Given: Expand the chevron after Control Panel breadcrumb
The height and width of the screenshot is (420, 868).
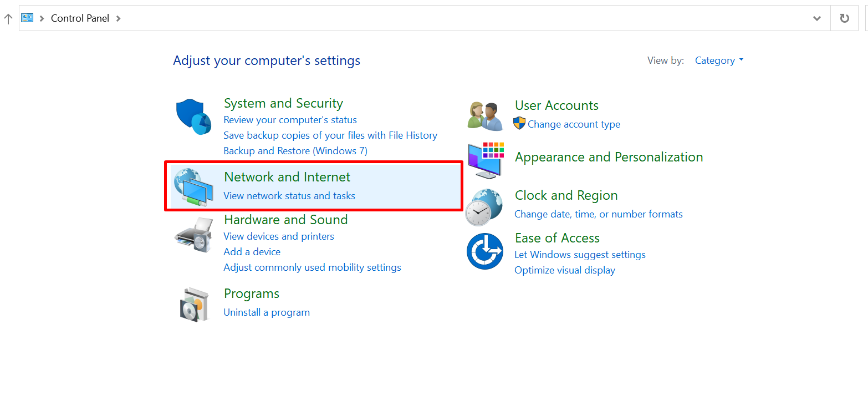Looking at the screenshot, I should [x=118, y=18].
